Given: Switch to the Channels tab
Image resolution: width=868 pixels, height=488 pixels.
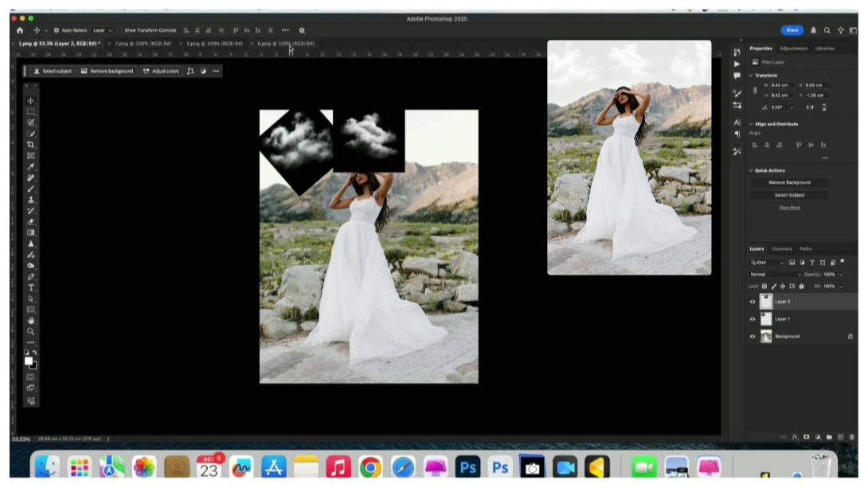Looking at the screenshot, I should [781, 249].
